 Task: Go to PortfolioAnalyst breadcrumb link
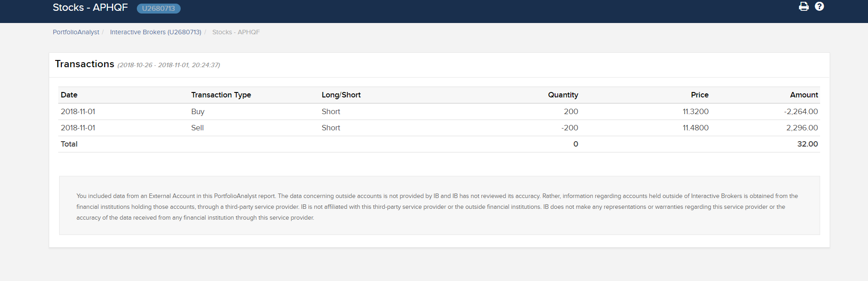pyautogui.click(x=76, y=32)
